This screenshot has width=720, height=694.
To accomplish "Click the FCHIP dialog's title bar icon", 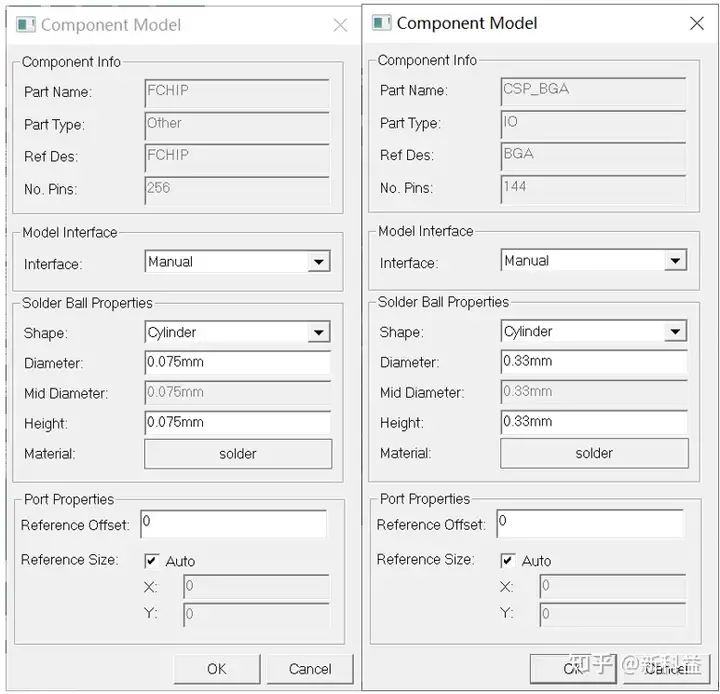I will click(26, 24).
